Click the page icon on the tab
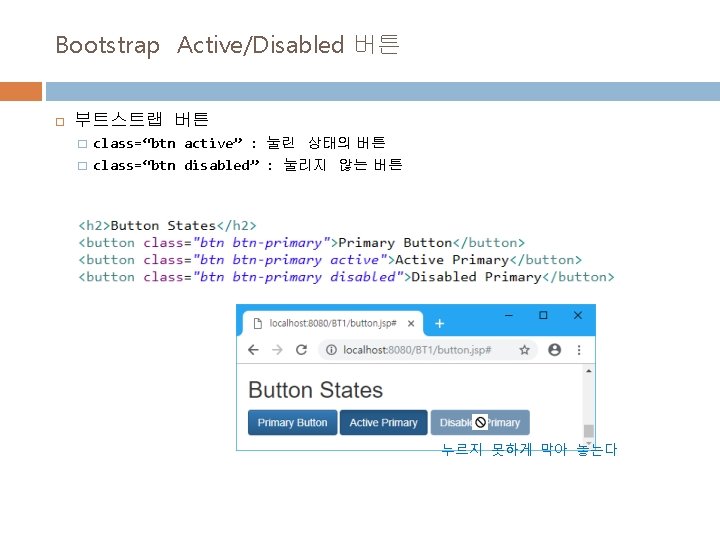The height and width of the screenshot is (540, 720). coord(258,324)
